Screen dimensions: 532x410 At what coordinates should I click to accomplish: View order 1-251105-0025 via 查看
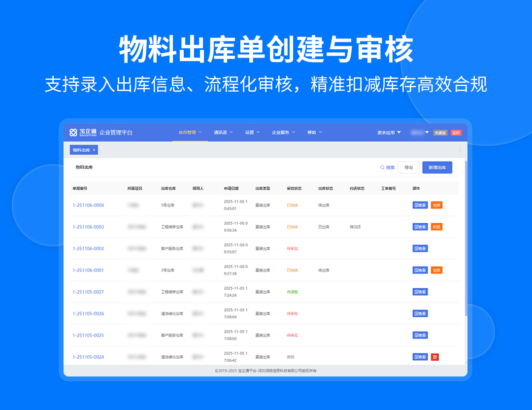(420, 336)
